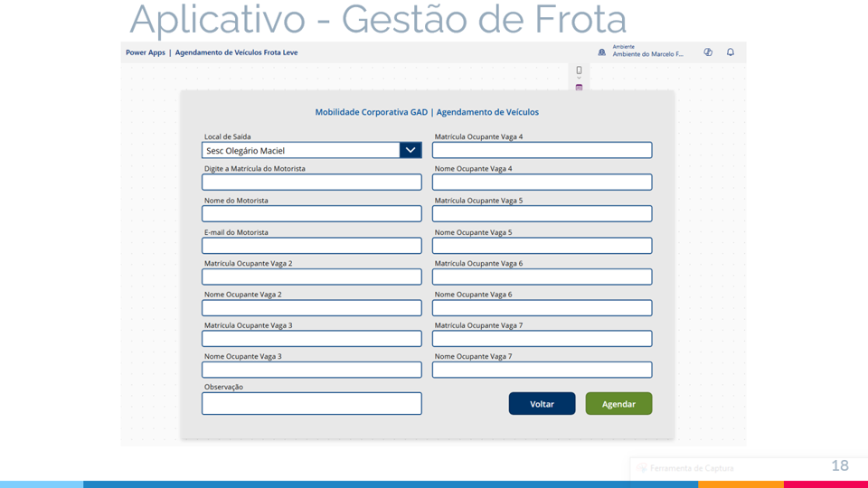The width and height of the screenshot is (868, 488).
Task: Select the phone device preview icon
Action: (x=580, y=70)
